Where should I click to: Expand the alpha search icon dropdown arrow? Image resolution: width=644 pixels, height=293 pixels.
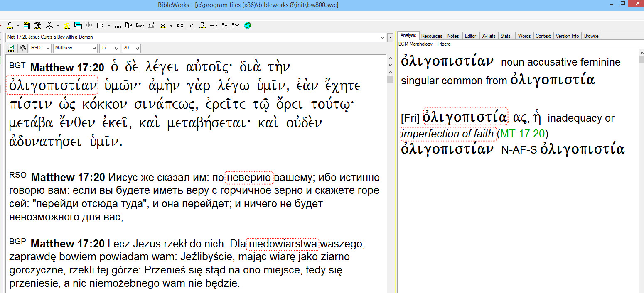point(19,25)
